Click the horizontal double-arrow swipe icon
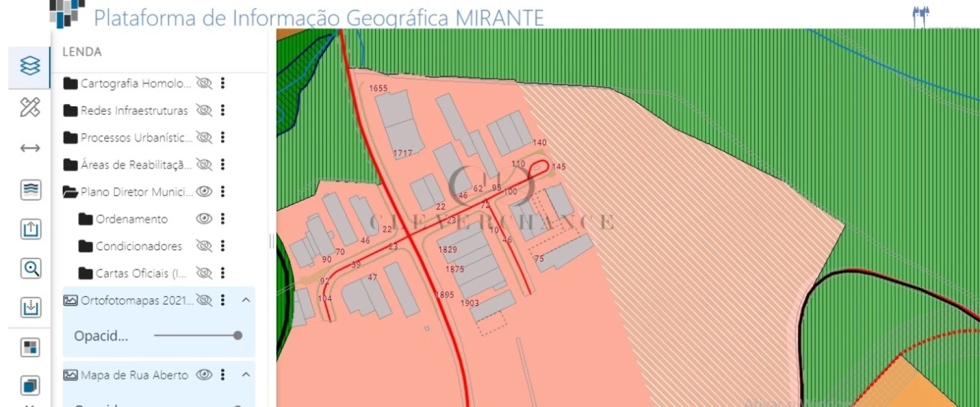Viewport: 980px width, 407px height. [30, 148]
